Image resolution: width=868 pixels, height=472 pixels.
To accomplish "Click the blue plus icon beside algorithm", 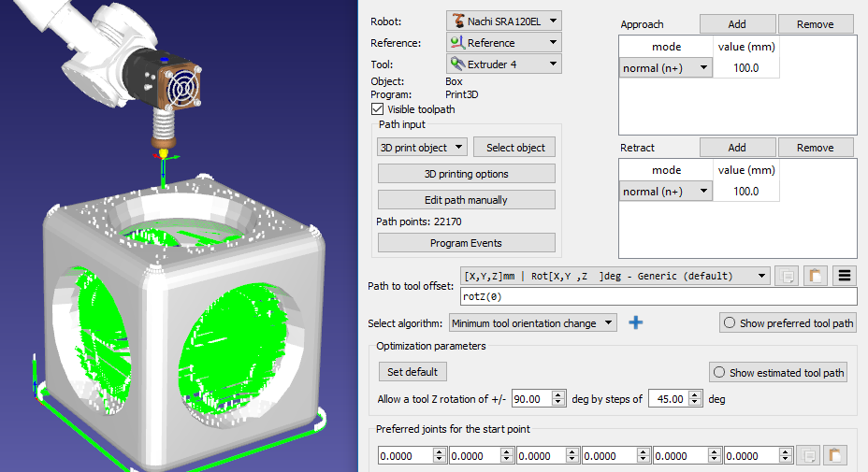I will point(636,322).
